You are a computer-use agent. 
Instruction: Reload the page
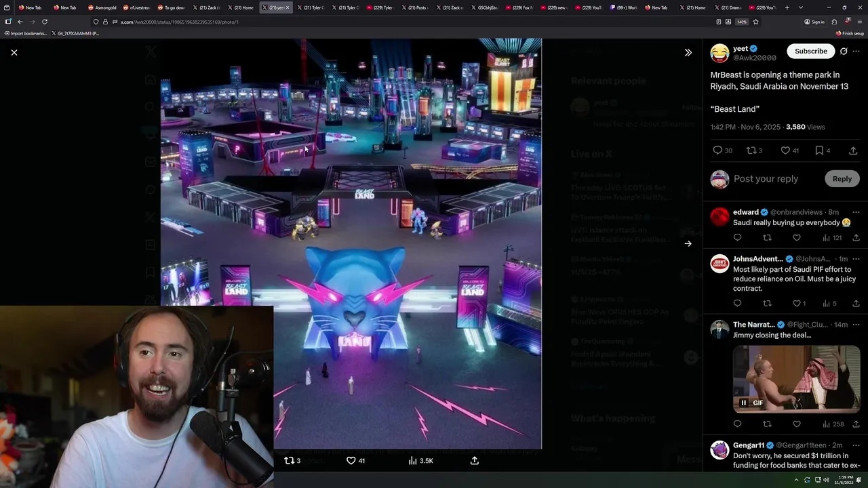click(x=45, y=22)
